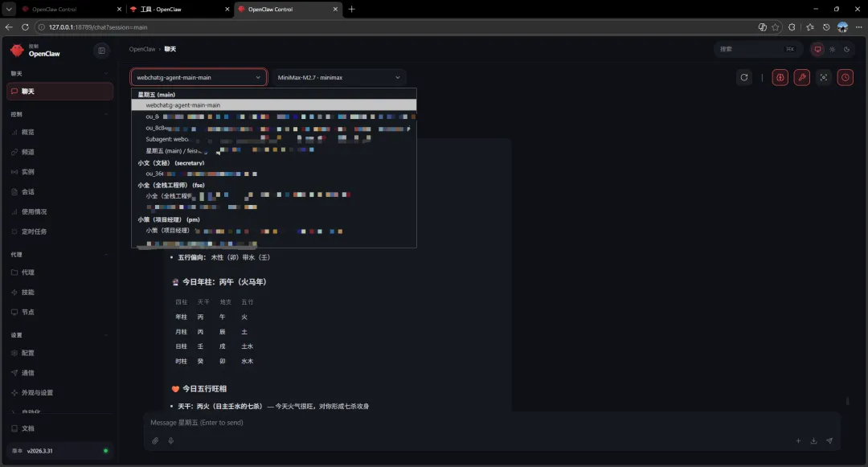
Task: Open 文档 documentation link
Action: [59, 428]
